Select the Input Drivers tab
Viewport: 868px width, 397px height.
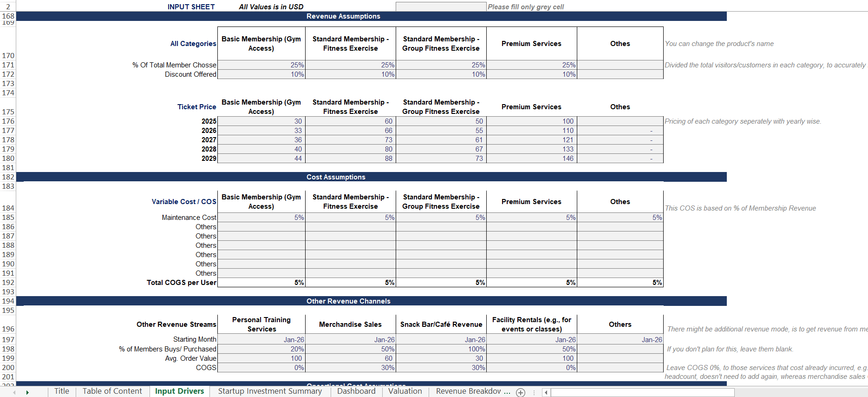click(179, 391)
